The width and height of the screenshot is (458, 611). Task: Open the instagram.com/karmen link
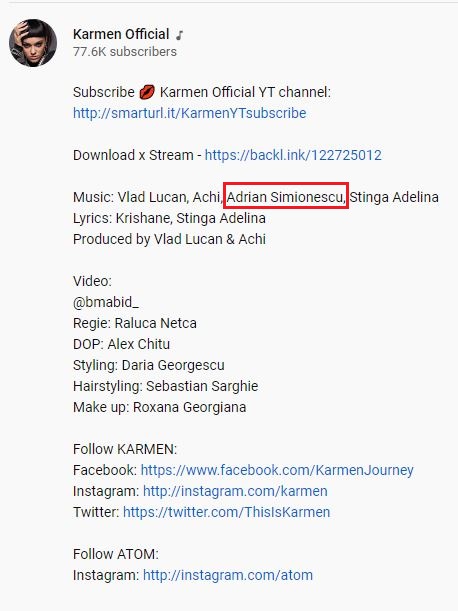tap(235, 491)
